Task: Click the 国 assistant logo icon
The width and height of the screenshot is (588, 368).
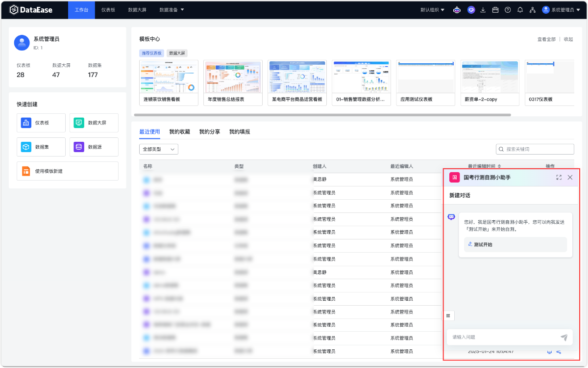Action: coord(455,178)
